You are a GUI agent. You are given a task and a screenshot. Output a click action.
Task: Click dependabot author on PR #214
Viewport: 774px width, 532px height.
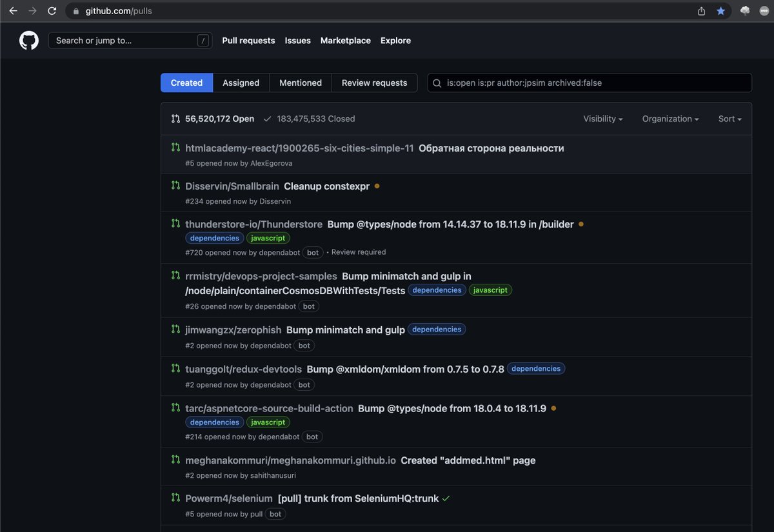click(x=279, y=437)
